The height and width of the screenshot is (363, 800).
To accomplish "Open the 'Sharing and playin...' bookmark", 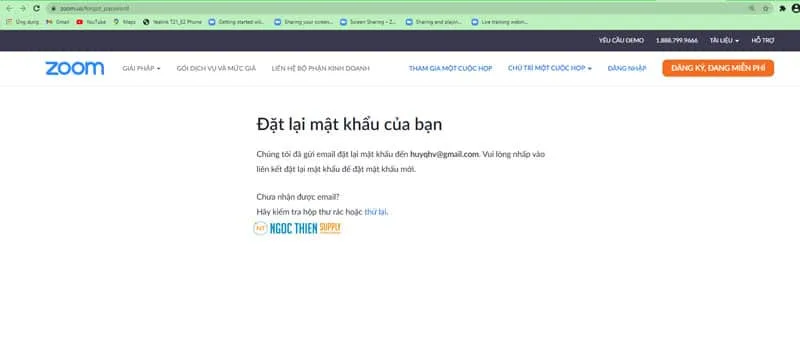I will (x=434, y=22).
